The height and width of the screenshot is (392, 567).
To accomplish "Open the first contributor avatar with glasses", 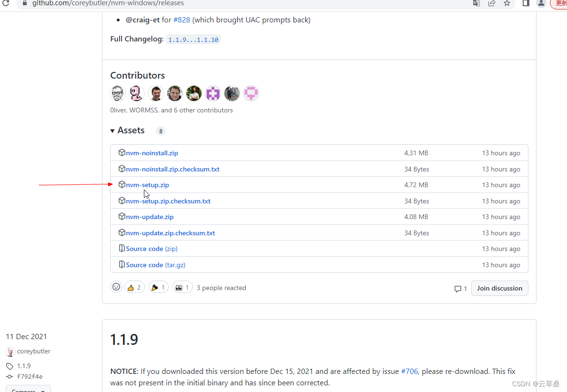I will point(118,93).
